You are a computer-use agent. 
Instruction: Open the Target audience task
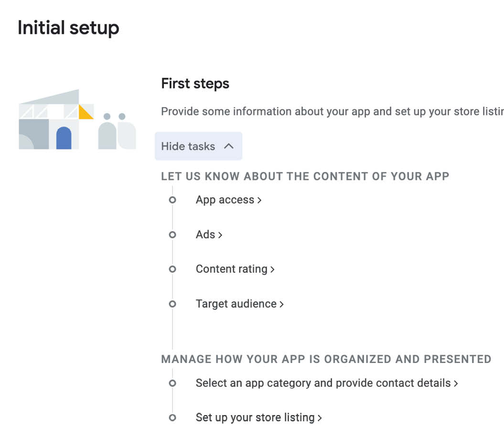pyautogui.click(x=240, y=304)
